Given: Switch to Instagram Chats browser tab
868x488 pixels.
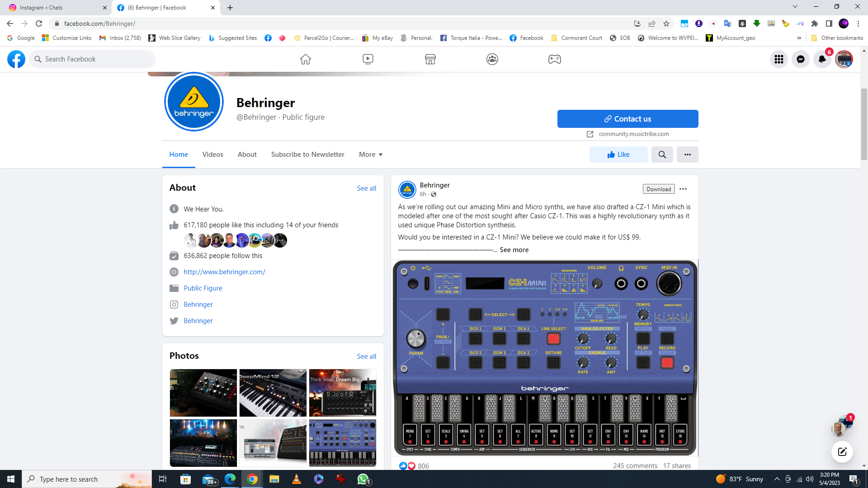Looking at the screenshot, I should pos(57,8).
